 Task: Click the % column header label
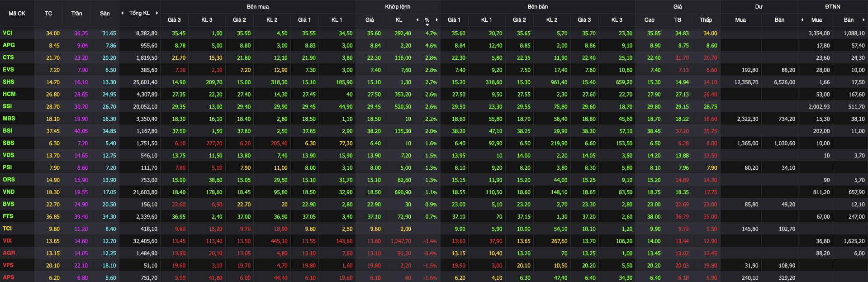(x=427, y=20)
